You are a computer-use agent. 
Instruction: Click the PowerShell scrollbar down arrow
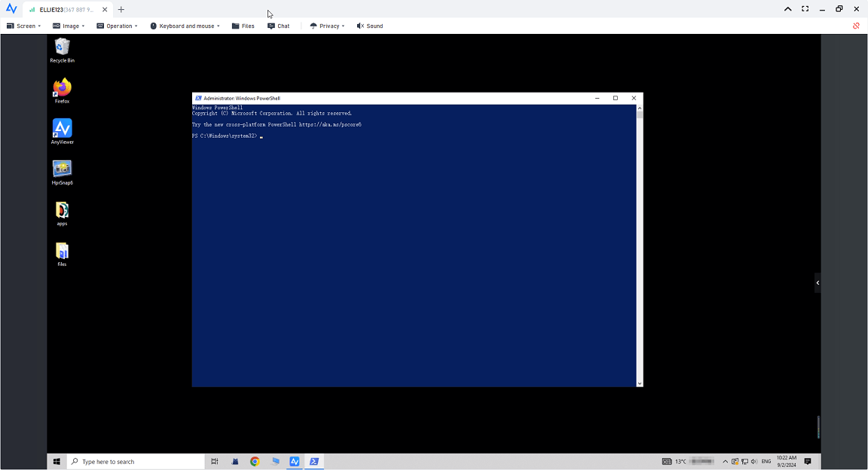(x=640, y=383)
